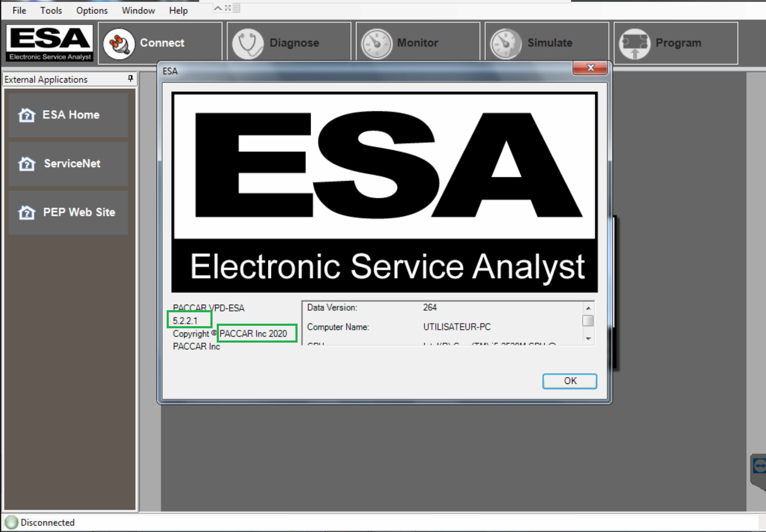The width and height of the screenshot is (766, 532).
Task: Click the version number 5.2.2.1
Action: coord(185,321)
